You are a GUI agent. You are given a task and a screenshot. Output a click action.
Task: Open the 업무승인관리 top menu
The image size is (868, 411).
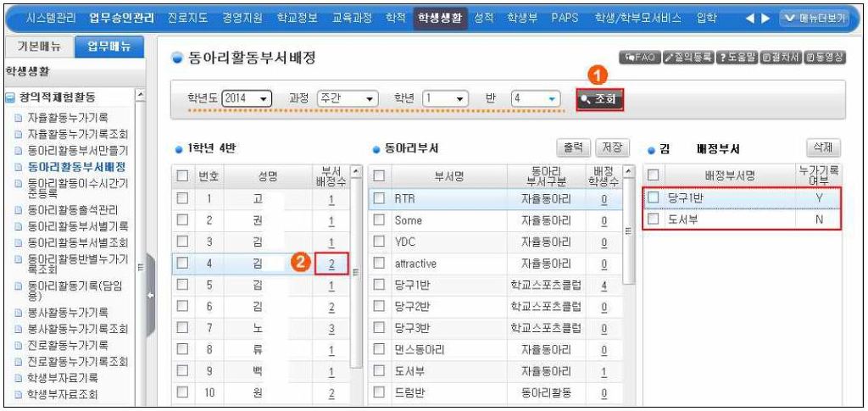(122, 19)
